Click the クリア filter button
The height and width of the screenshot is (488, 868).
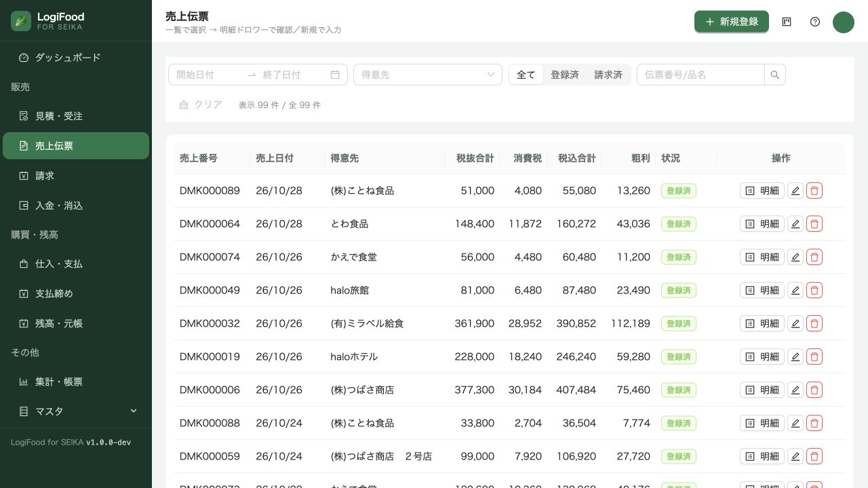[201, 104]
